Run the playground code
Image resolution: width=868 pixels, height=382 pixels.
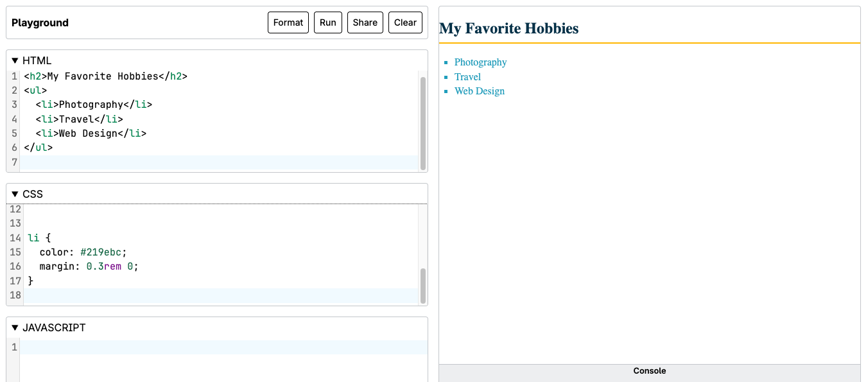click(328, 22)
